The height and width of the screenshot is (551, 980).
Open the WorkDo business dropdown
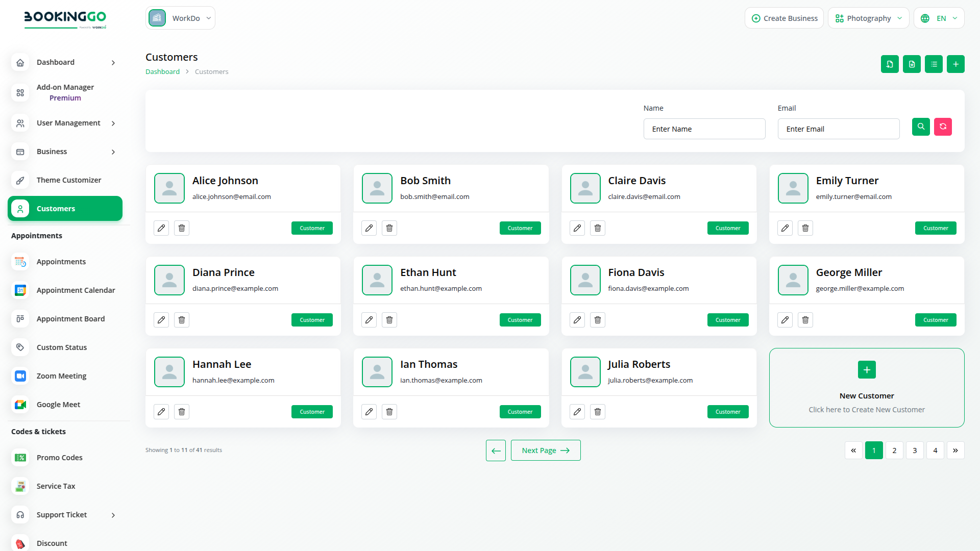[180, 18]
